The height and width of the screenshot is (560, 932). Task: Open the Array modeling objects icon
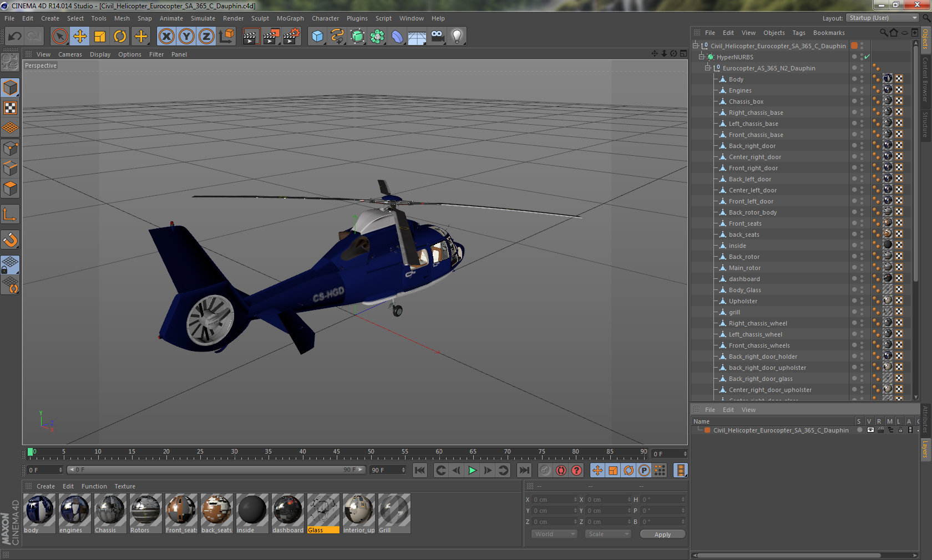click(377, 37)
